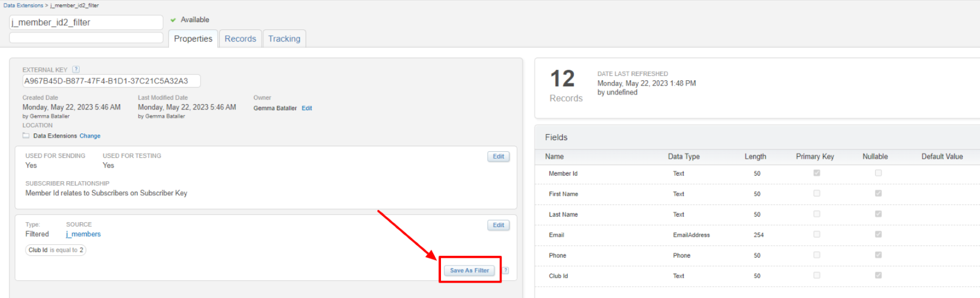
Task: Click the Data Extensions folder icon
Action: click(26, 136)
